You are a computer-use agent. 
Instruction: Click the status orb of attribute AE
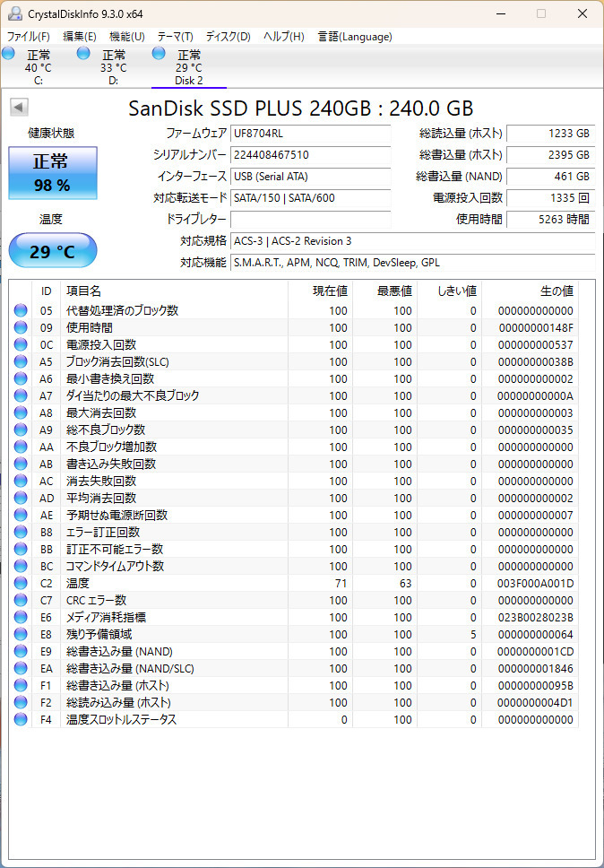(x=21, y=516)
